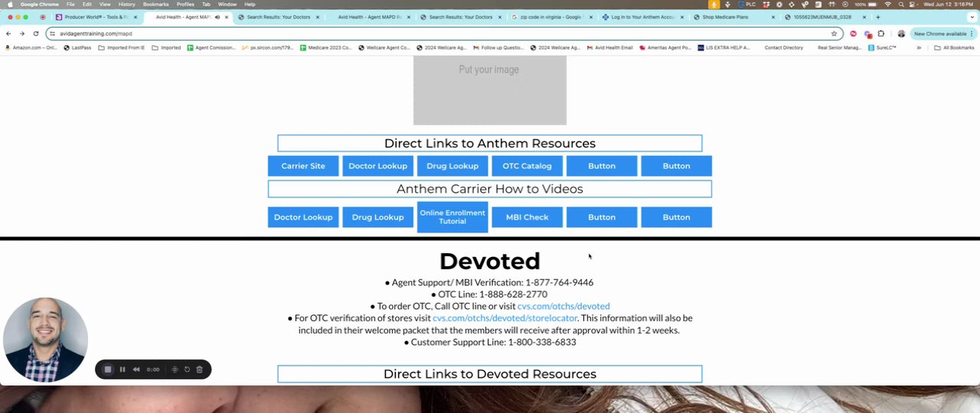The height and width of the screenshot is (413, 980).
Task: Open Spotlight search magnifier icon
Action: click(x=900, y=5)
